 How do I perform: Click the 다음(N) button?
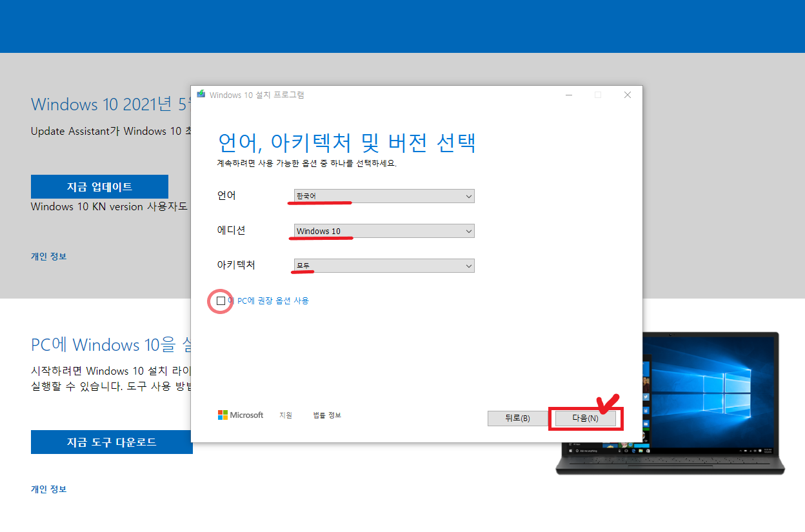(586, 419)
